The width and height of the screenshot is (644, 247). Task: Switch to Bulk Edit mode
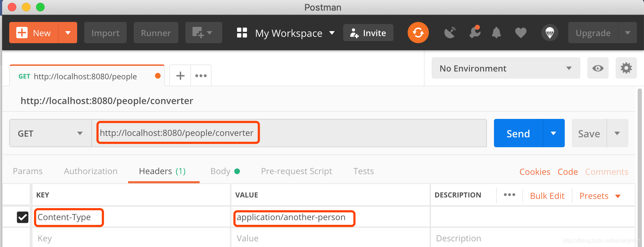pyautogui.click(x=547, y=196)
